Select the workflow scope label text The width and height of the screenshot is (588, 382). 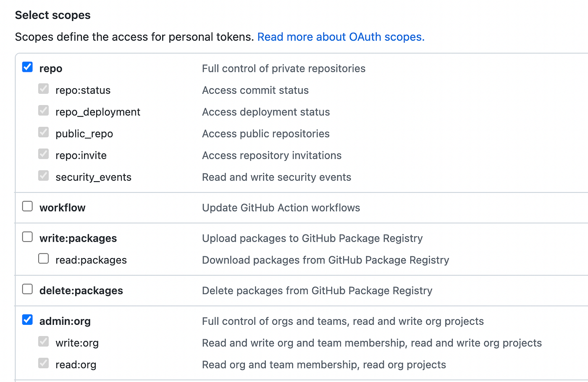coord(62,207)
